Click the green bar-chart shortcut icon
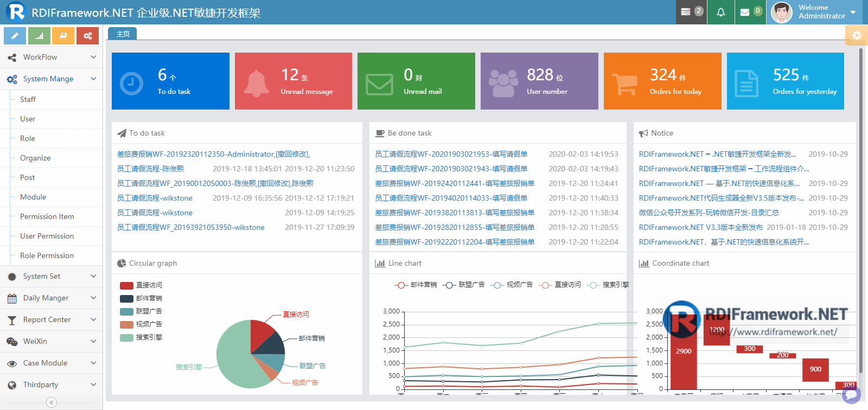This screenshot has height=410, width=868. [x=39, y=36]
